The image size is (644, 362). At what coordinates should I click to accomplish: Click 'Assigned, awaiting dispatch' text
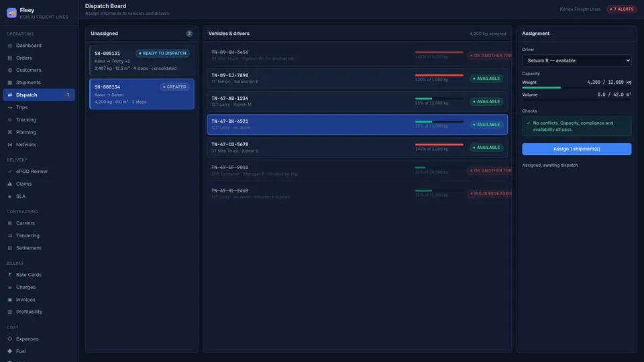(x=549, y=165)
